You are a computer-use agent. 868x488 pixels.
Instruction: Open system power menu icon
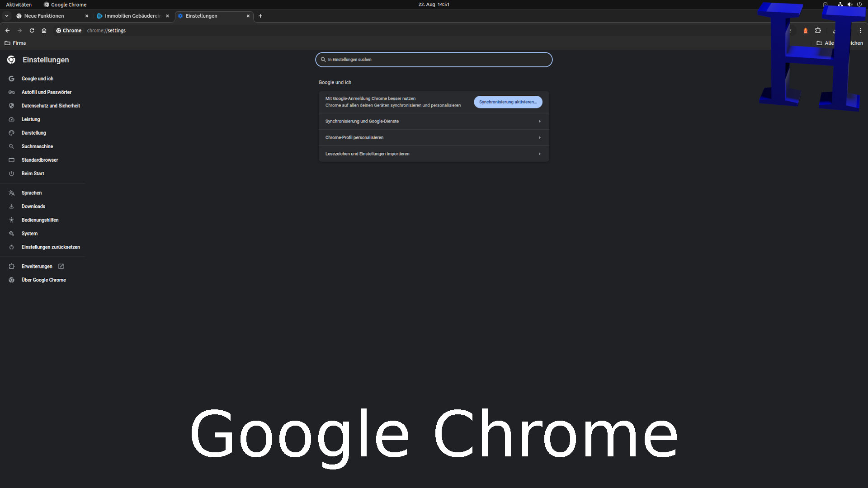[859, 5]
